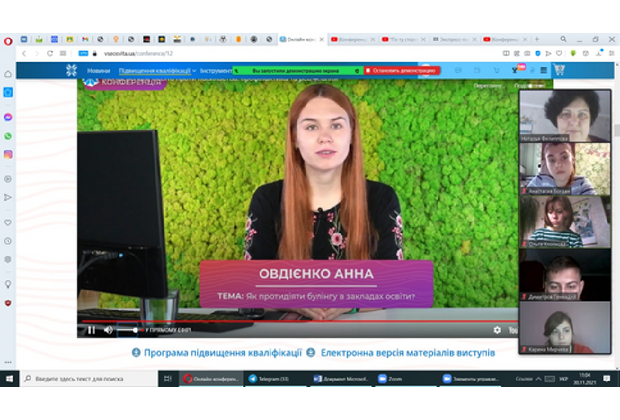Mute the video with the speaker icon
620x420 pixels.
108,330
